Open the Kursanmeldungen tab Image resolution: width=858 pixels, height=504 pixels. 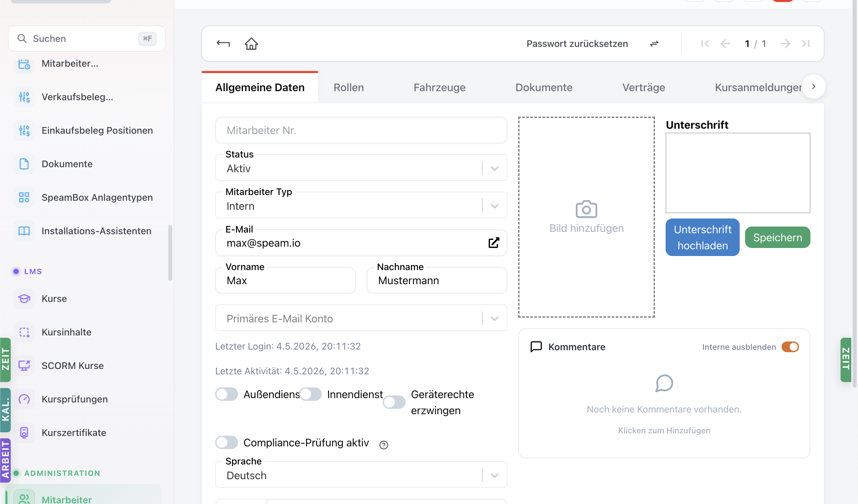tap(758, 87)
